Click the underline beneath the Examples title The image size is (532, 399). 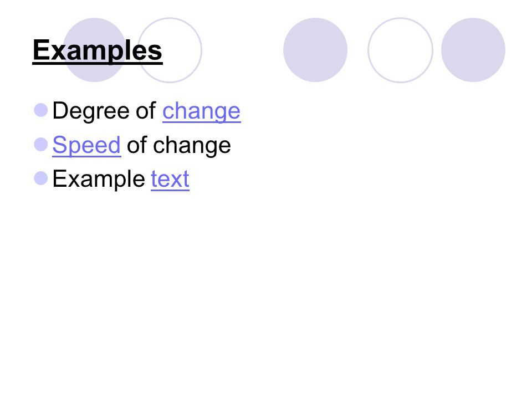click(x=98, y=63)
